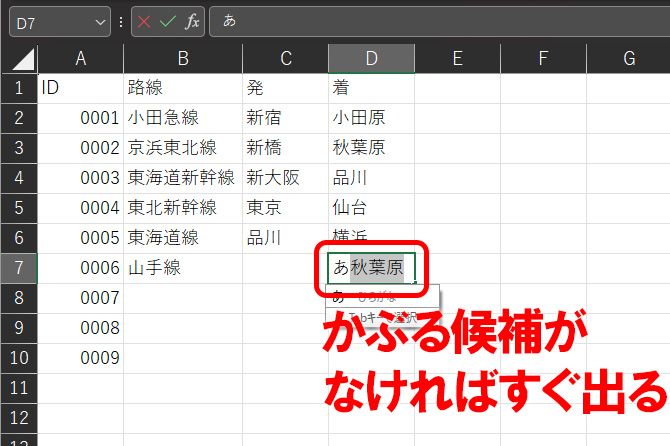The width and height of the screenshot is (670, 446).
Task: Select column G header
Action: point(629,59)
